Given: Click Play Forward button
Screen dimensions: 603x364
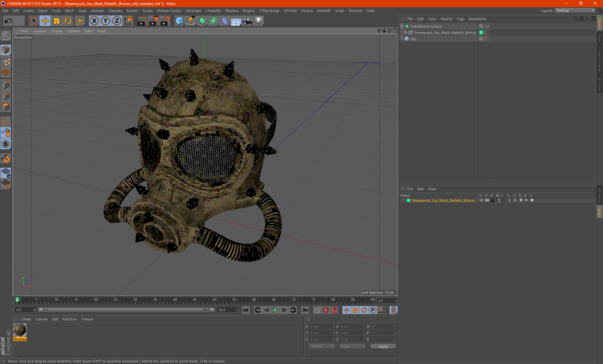Looking at the screenshot, I should tap(275, 310).
